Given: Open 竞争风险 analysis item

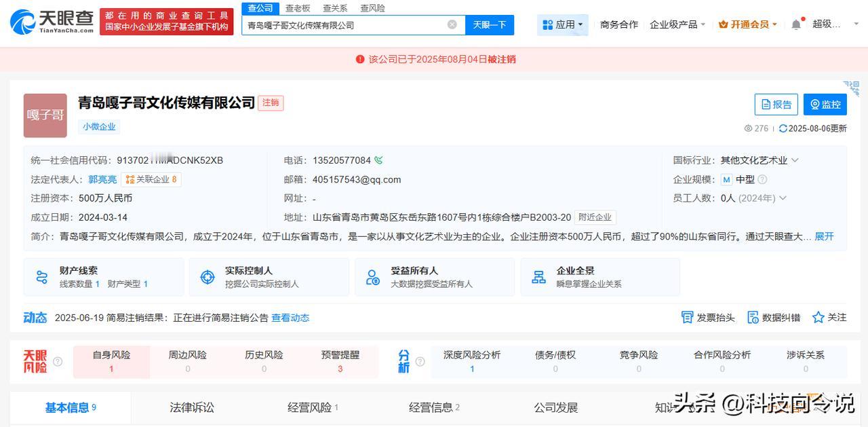Looking at the screenshot, I should 639,362.
